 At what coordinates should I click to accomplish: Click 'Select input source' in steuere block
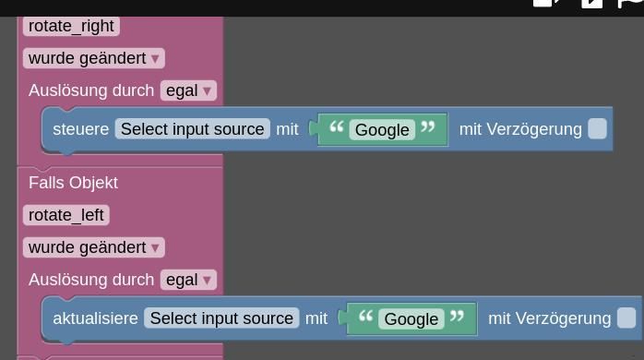[192, 129]
